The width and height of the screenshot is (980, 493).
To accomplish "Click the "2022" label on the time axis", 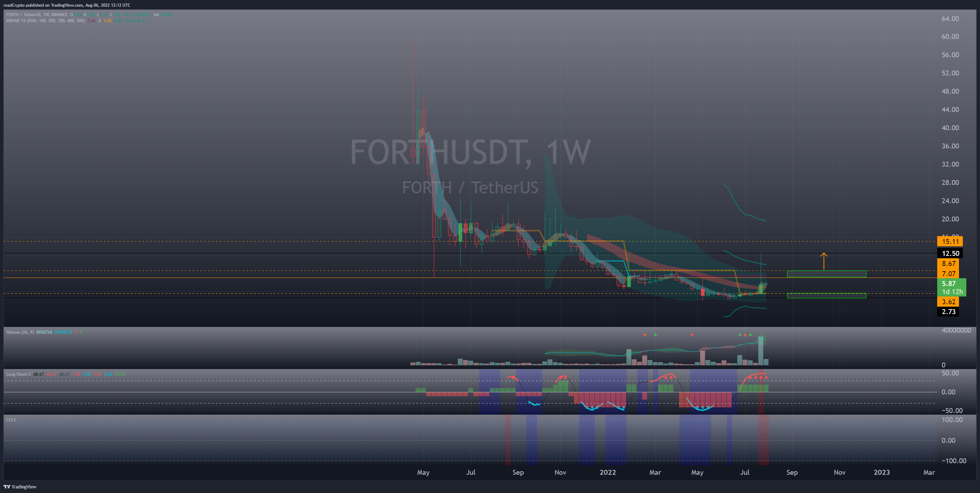I will tap(608, 472).
